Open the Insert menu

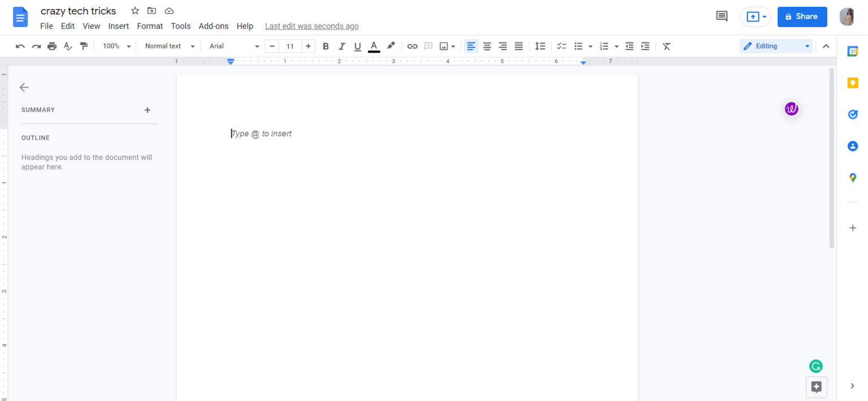click(118, 26)
